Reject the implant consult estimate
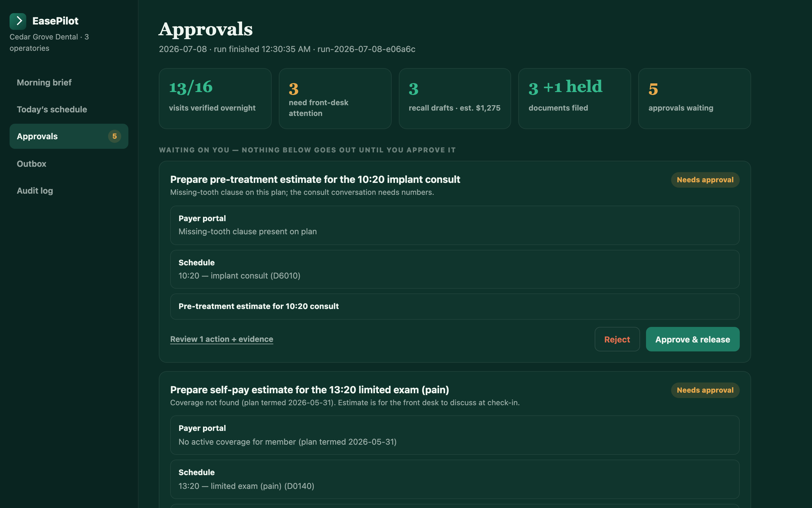The width and height of the screenshot is (812, 508). click(x=617, y=339)
